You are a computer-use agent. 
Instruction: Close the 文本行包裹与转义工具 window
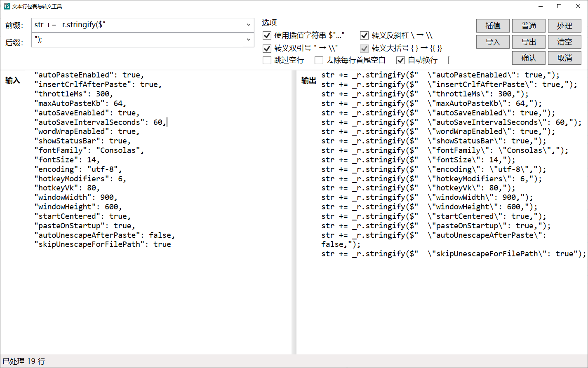pos(578,6)
